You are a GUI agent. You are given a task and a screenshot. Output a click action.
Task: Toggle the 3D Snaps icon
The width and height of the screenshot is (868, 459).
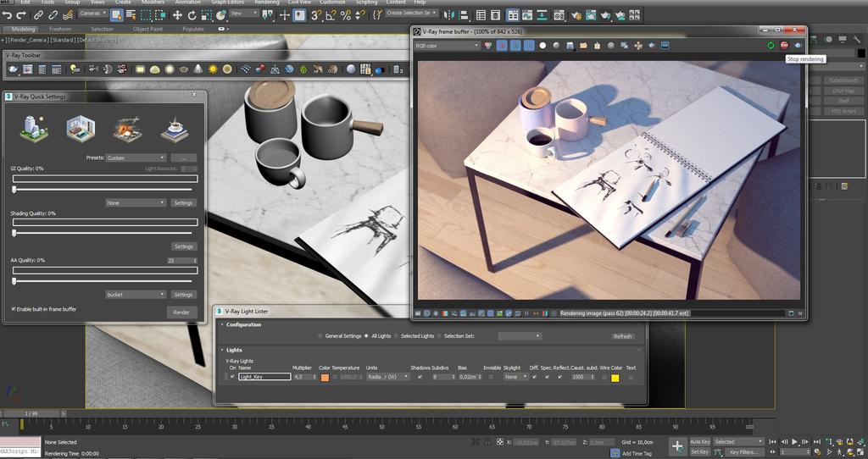[315, 15]
